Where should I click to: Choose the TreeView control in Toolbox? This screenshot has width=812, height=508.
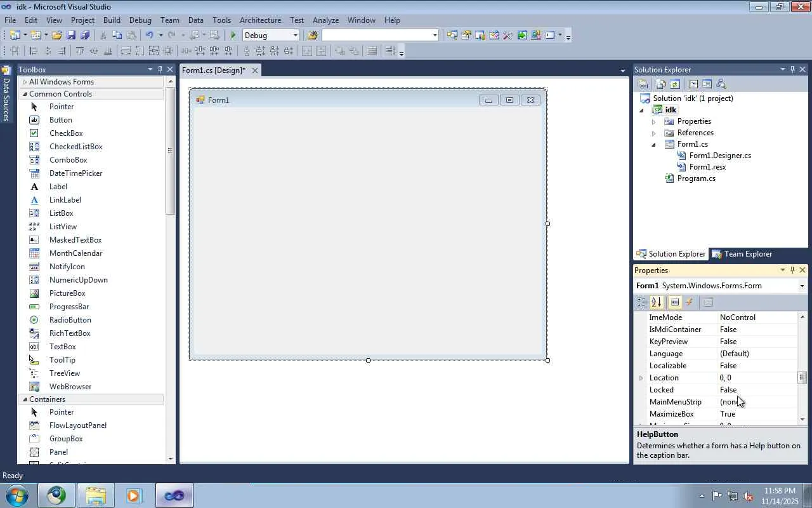pos(65,373)
